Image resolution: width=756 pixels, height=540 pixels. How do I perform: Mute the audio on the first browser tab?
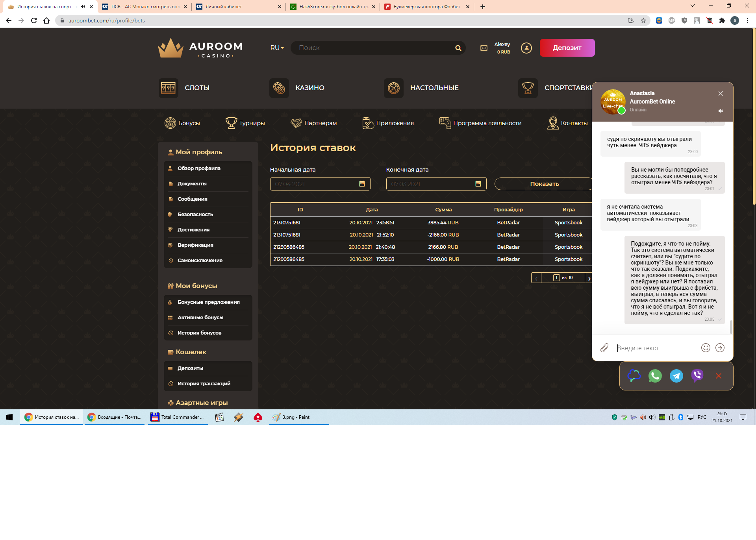83,7
